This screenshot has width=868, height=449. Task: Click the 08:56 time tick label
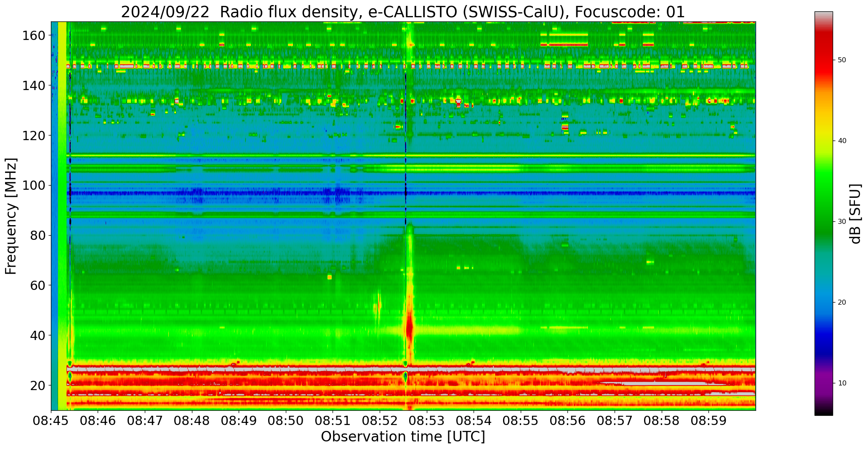567,421
